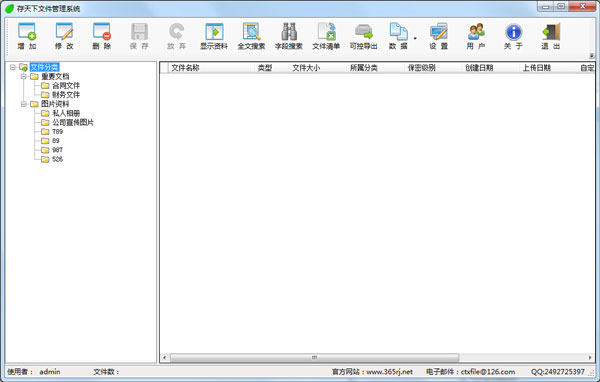Click the 官方网站 www.365rj.net text
This screenshot has width=600, height=382.
pos(372,372)
